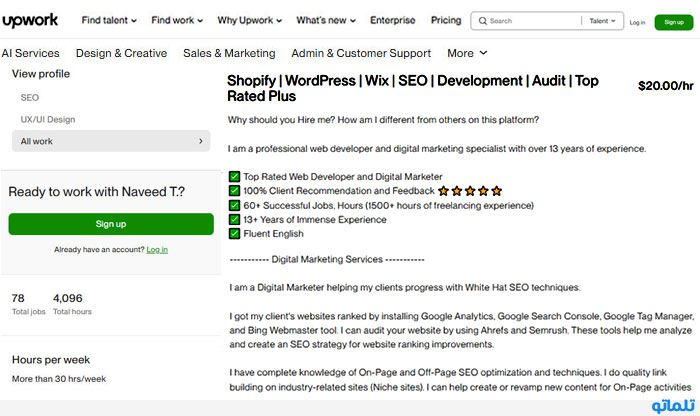
Task: Expand the More categories dropdown
Action: click(467, 53)
